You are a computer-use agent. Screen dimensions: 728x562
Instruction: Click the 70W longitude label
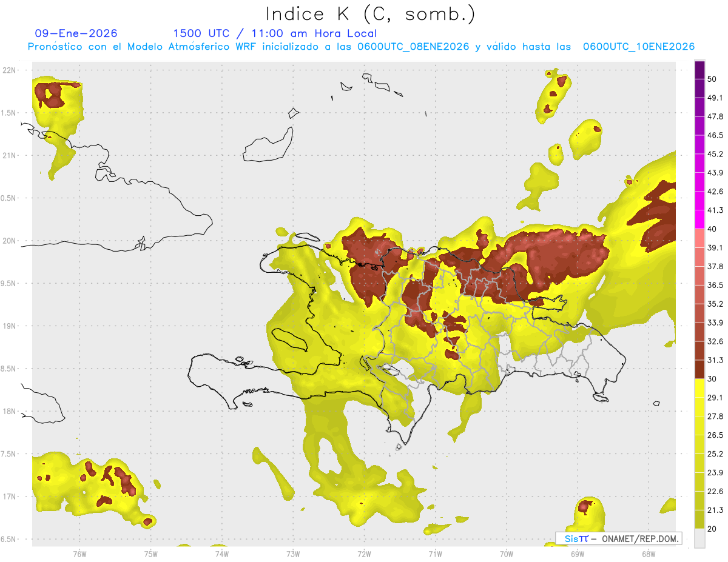(506, 554)
